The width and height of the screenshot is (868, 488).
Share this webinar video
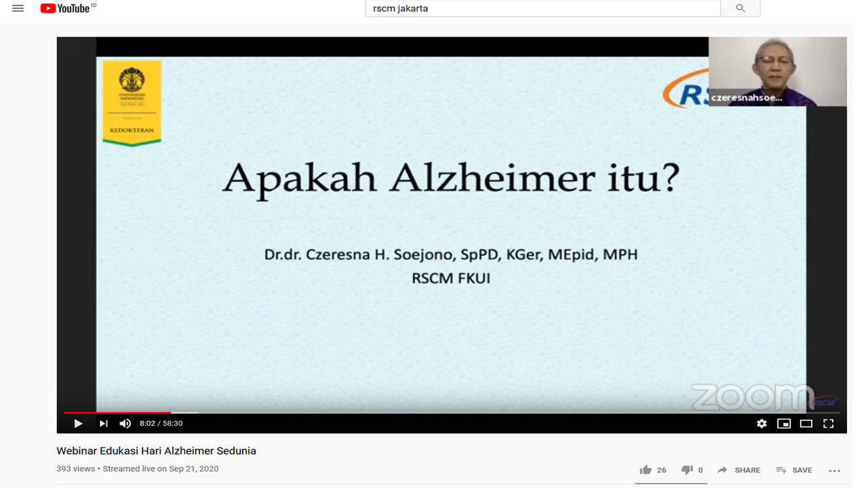point(739,470)
